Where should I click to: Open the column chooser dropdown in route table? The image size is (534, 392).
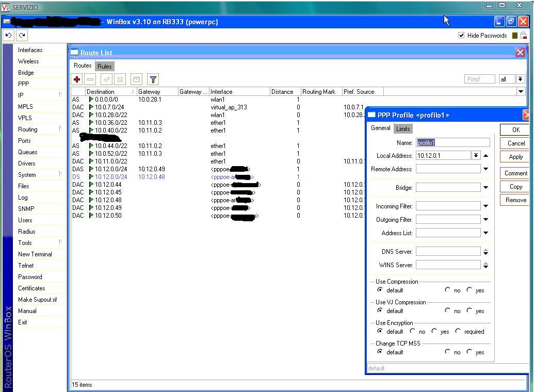pyautogui.click(x=521, y=91)
